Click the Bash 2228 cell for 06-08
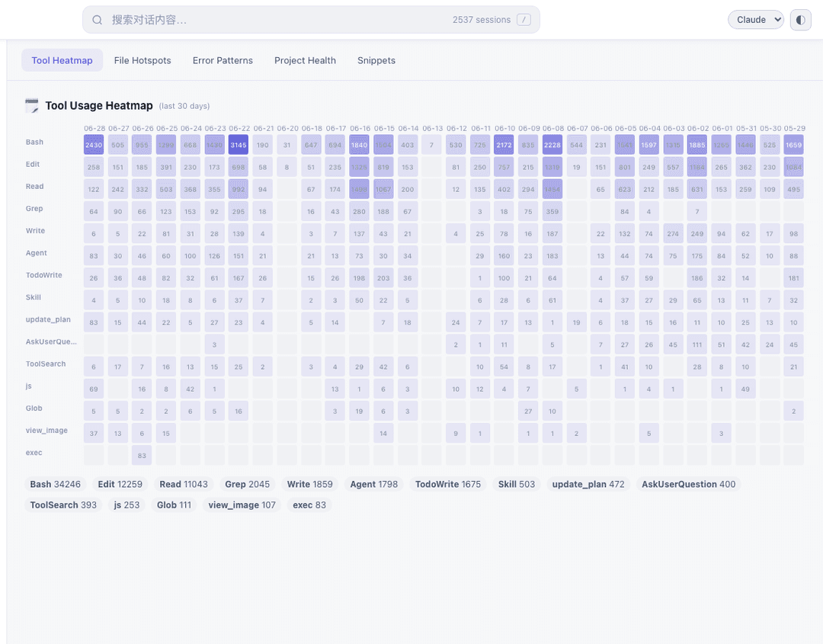Viewport: 823px width, 644px height. 552,145
